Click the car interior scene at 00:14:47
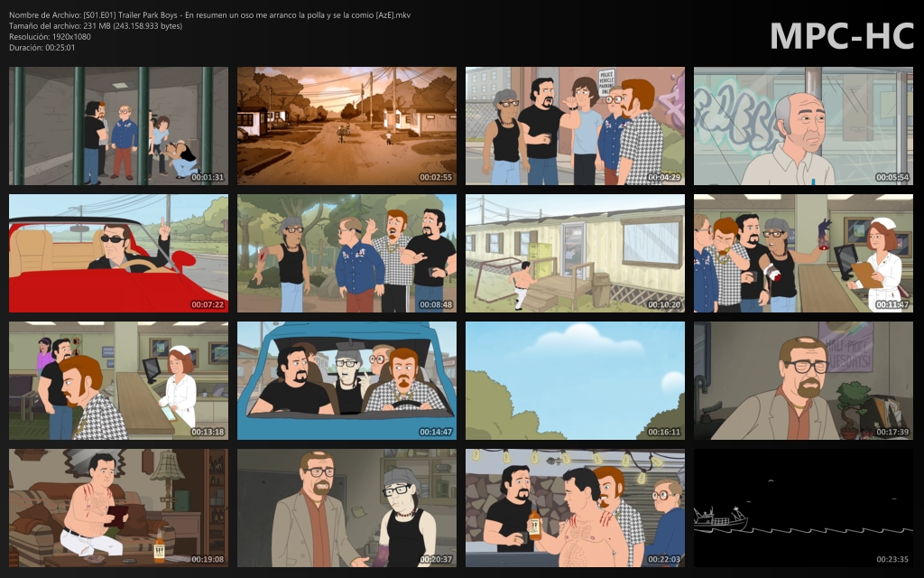 346,380
